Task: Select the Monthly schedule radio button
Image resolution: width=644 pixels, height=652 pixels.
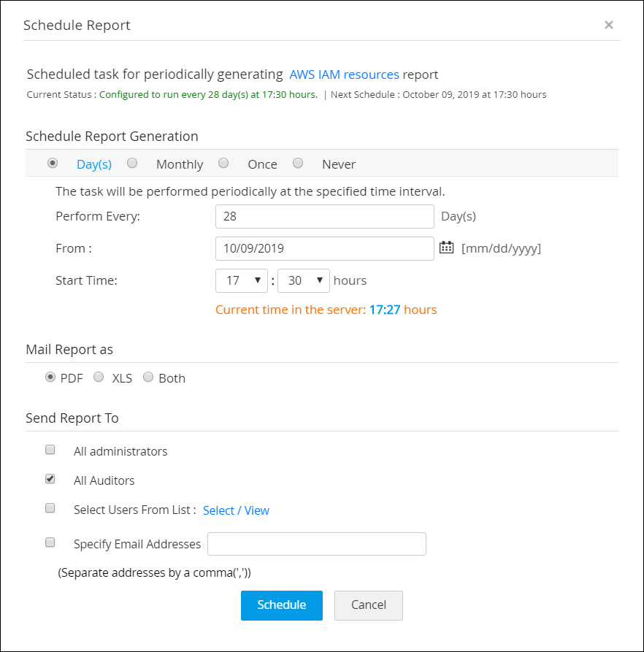Action: pyautogui.click(x=132, y=164)
